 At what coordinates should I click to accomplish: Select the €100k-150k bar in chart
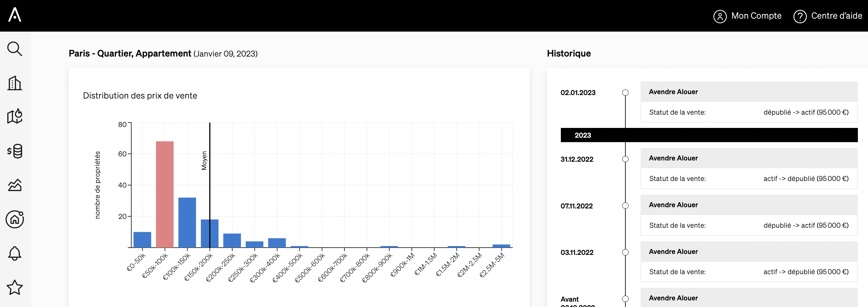point(187,222)
